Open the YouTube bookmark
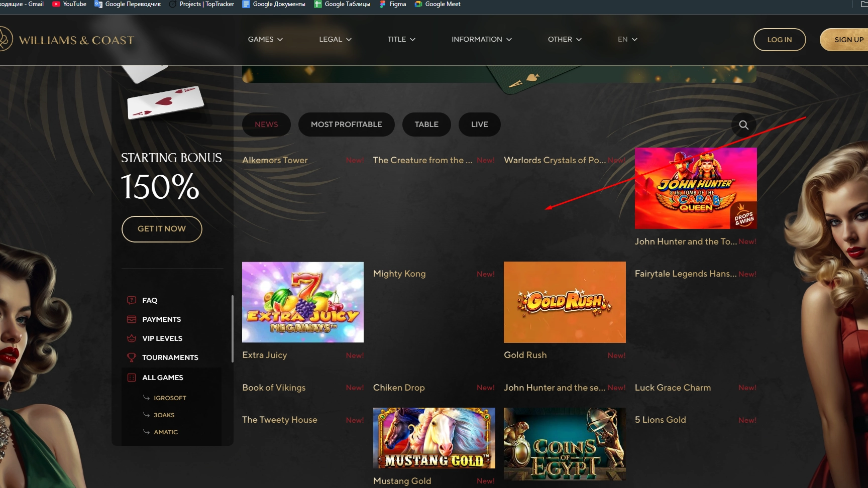This screenshot has height=488, width=868. coord(69,4)
